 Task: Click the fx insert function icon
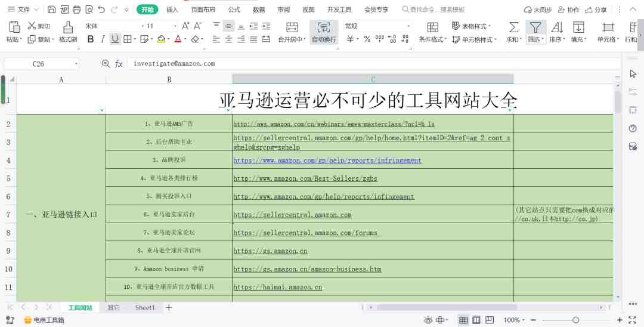pos(119,64)
